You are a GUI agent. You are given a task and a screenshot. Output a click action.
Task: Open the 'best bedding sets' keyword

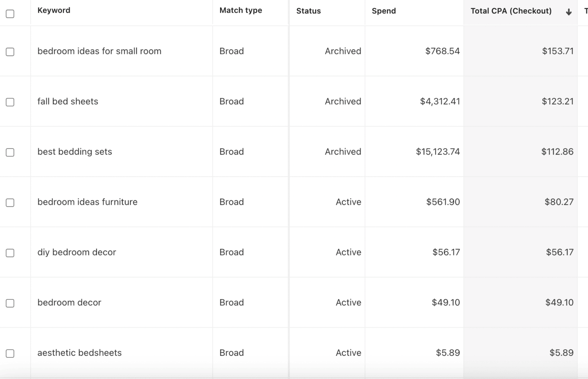[75, 152]
